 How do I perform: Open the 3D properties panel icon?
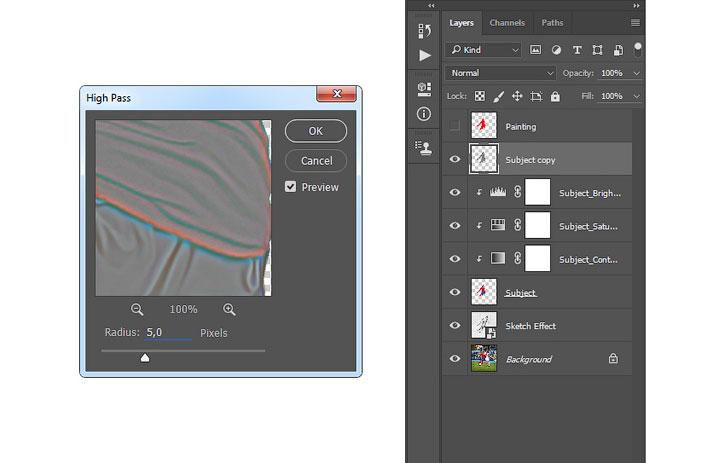(424, 89)
